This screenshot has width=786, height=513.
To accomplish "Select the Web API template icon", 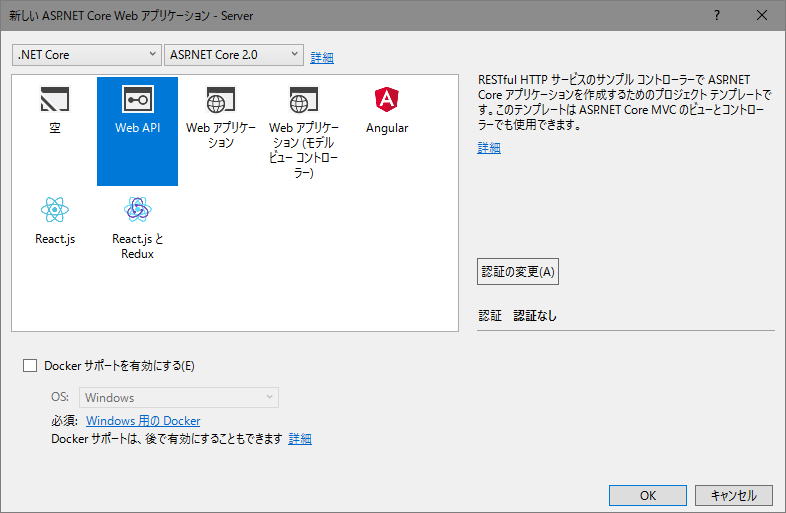I will (137, 99).
